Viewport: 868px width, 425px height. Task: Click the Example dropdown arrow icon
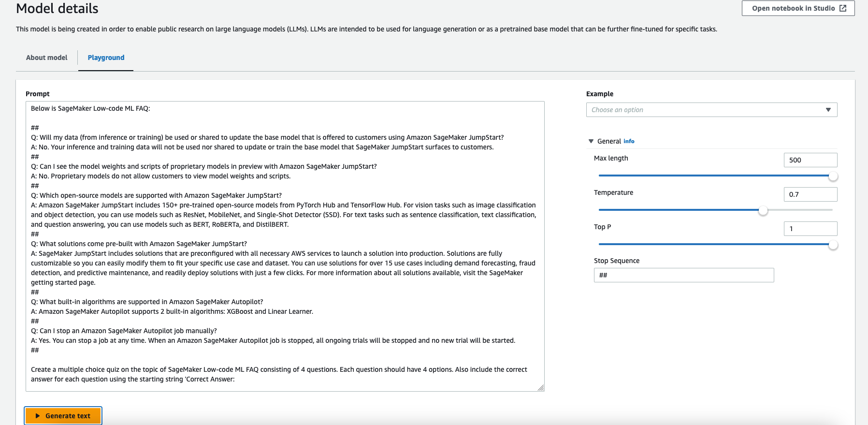coord(828,110)
